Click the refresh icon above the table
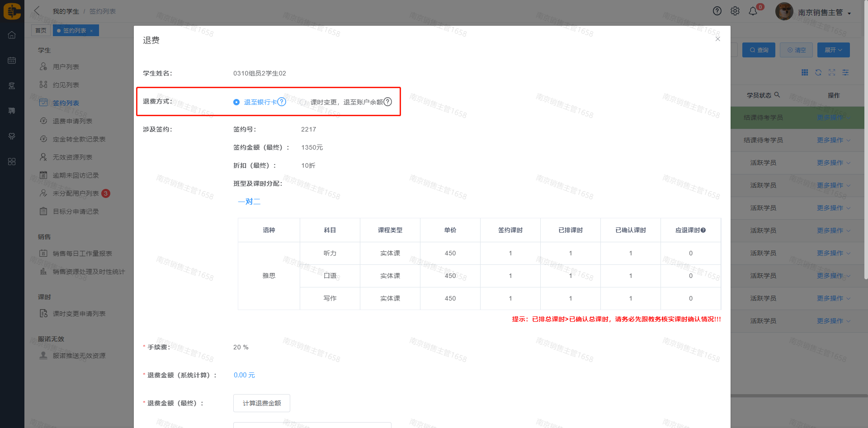The image size is (868, 428). coord(818,73)
